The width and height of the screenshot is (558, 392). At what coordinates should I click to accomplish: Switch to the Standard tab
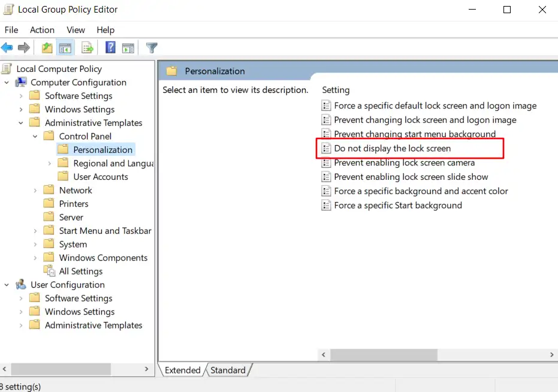coord(228,370)
